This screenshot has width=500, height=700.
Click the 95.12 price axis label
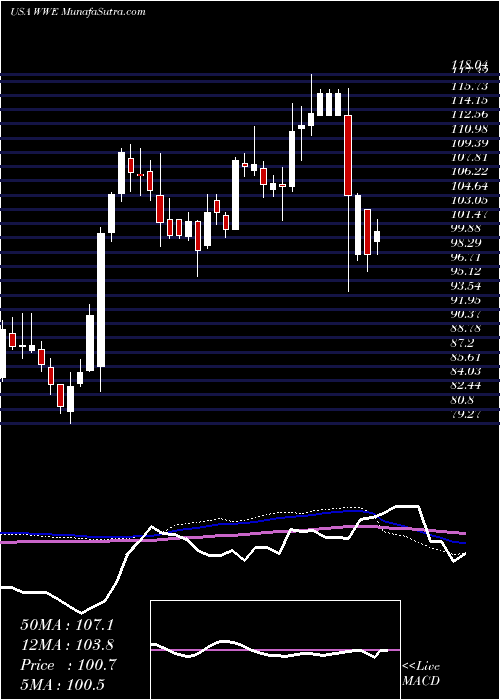coord(468,271)
